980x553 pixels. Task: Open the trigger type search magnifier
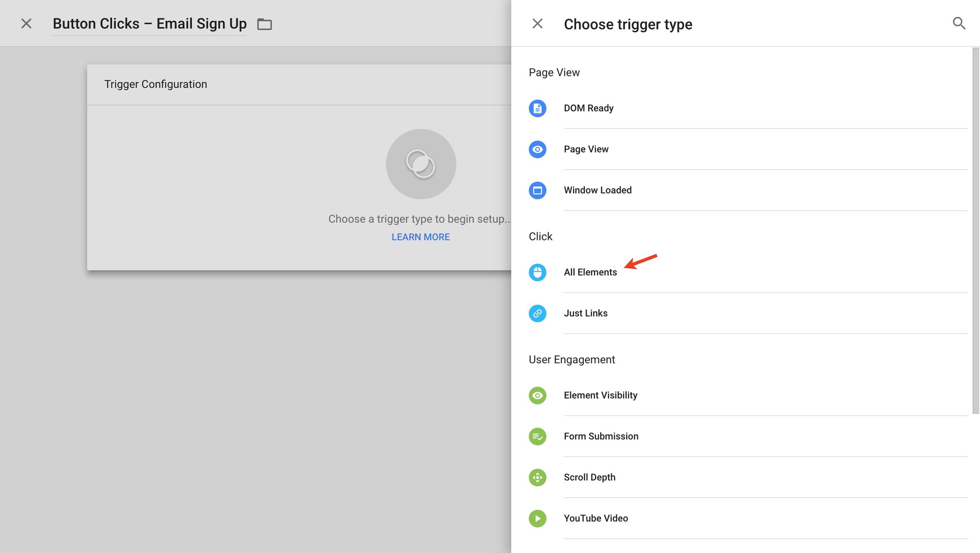[959, 24]
